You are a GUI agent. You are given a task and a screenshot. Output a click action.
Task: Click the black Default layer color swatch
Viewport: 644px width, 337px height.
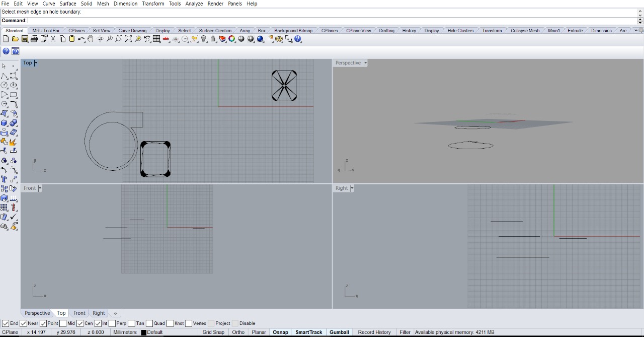click(x=144, y=332)
